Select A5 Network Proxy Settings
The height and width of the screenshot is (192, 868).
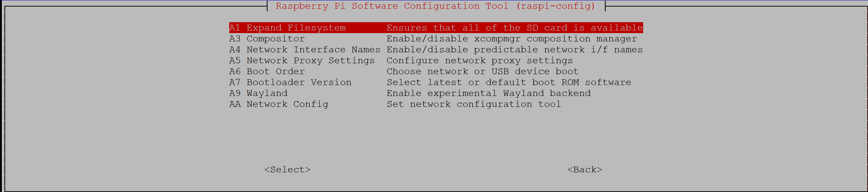coord(302,61)
